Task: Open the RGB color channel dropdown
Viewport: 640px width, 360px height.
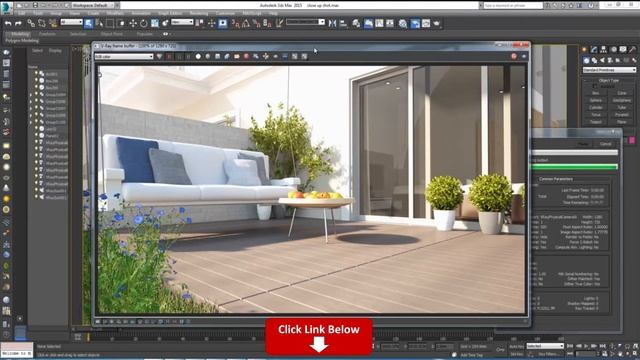Action: pyautogui.click(x=124, y=56)
